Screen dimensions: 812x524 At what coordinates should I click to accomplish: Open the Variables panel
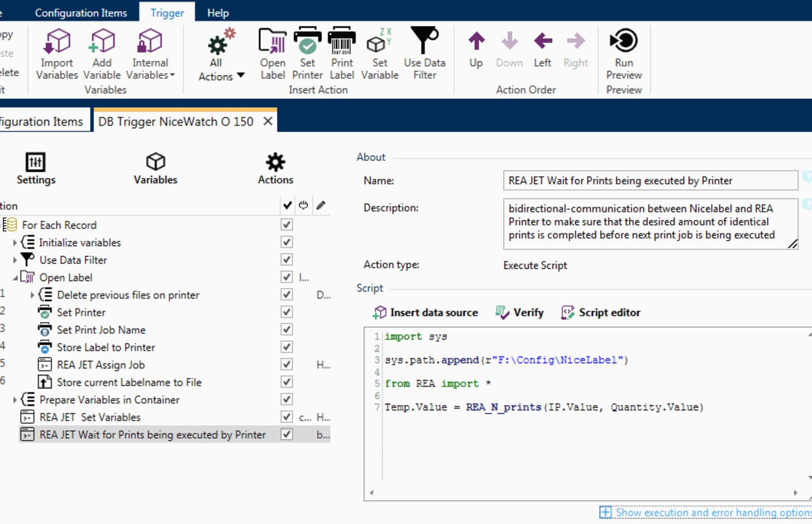tap(155, 169)
